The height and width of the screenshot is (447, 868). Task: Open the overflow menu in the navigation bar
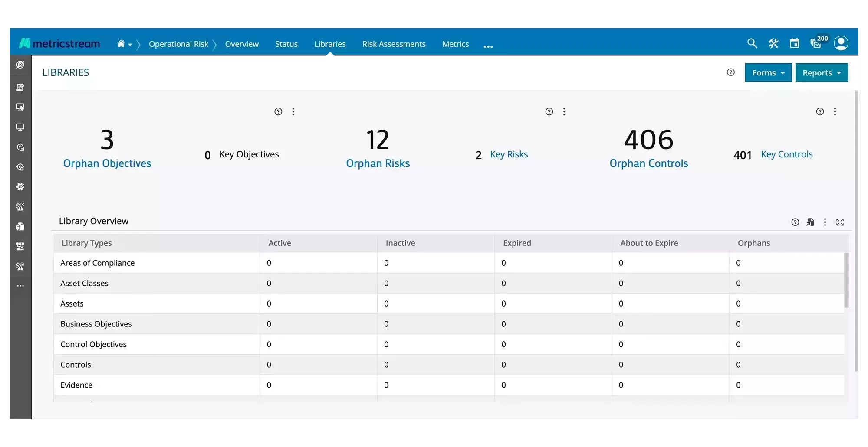pyautogui.click(x=488, y=46)
